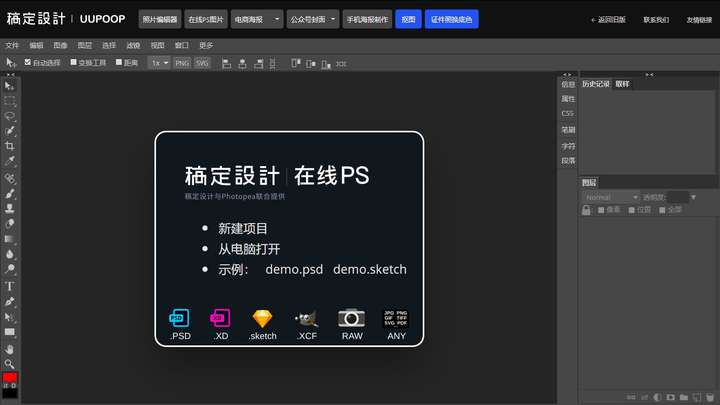
Task: Expand the side tabs column arrows
Action: [x=567, y=75]
